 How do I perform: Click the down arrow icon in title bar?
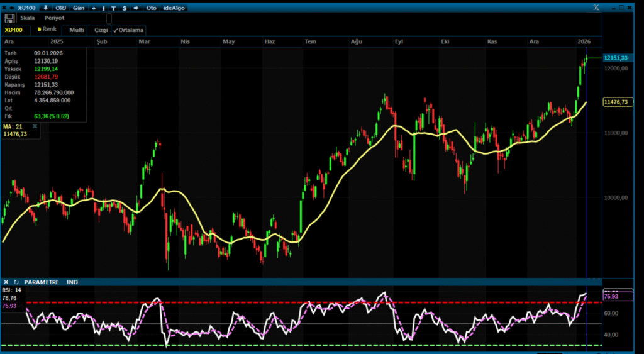[x=46, y=8]
